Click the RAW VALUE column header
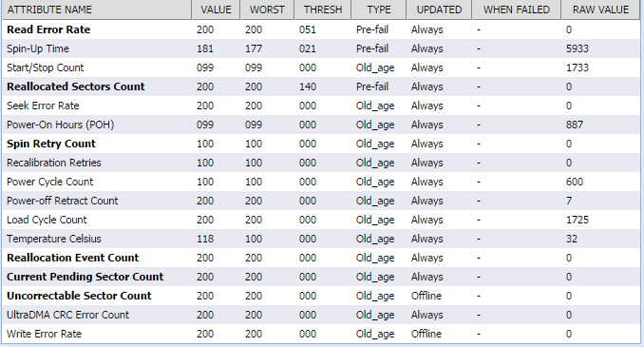 pyautogui.click(x=600, y=10)
